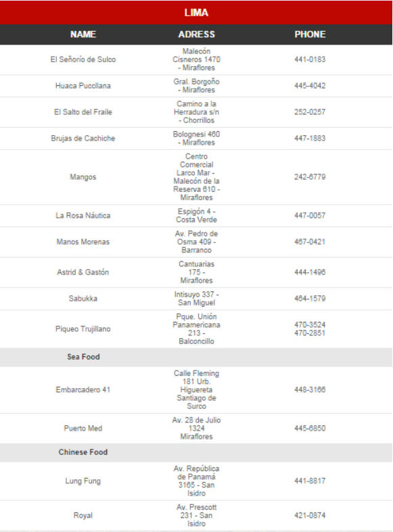Click the Royal restaurant address cell
This screenshot has height=532, width=393.
pyautogui.click(x=196, y=515)
